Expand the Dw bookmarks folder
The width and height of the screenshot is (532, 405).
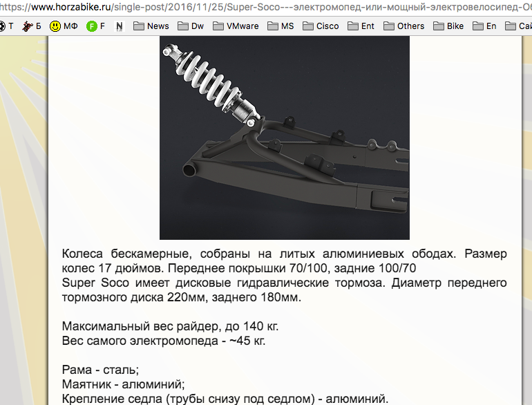pyautogui.click(x=191, y=26)
